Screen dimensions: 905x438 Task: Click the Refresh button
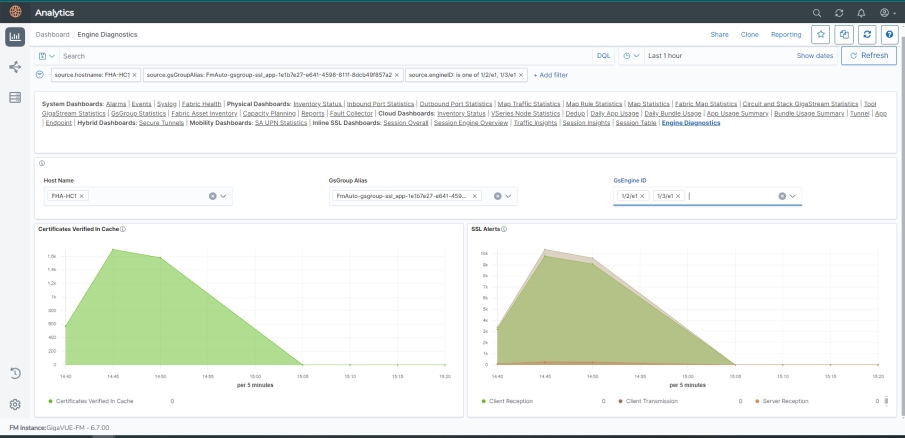tap(868, 56)
